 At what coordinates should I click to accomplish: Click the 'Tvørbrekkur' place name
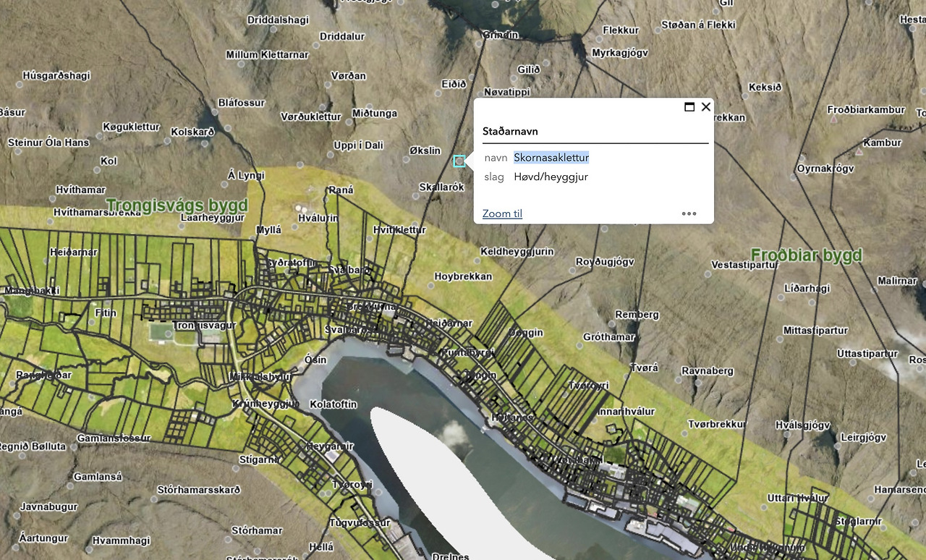click(716, 424)
